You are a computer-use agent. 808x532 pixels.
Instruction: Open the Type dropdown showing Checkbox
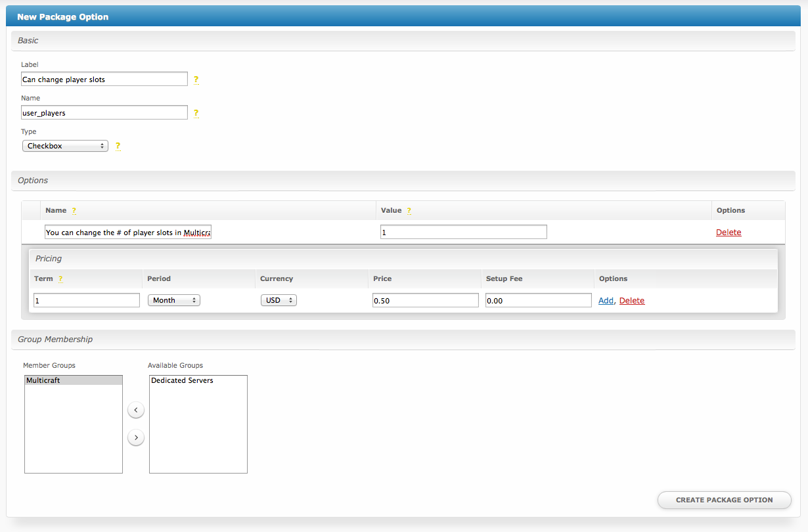(x=65, y=146)
